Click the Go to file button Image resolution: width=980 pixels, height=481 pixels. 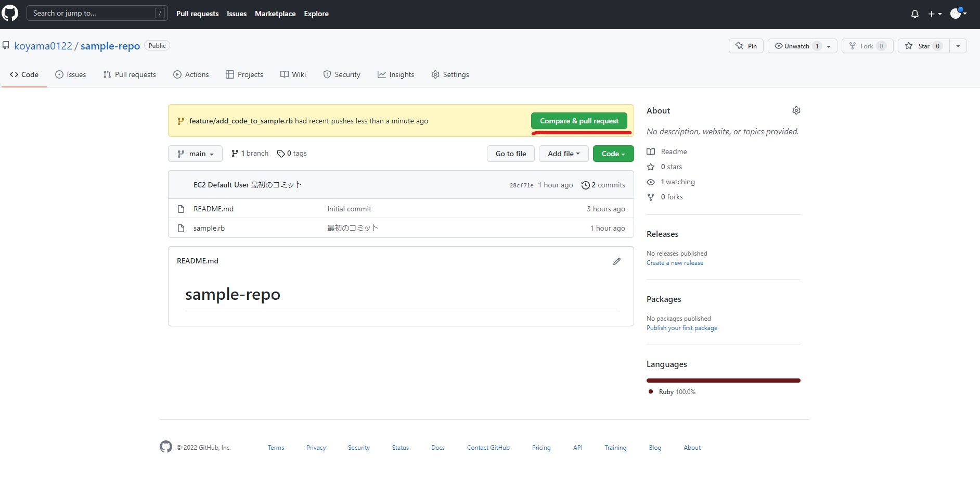(x=511, y=154)
